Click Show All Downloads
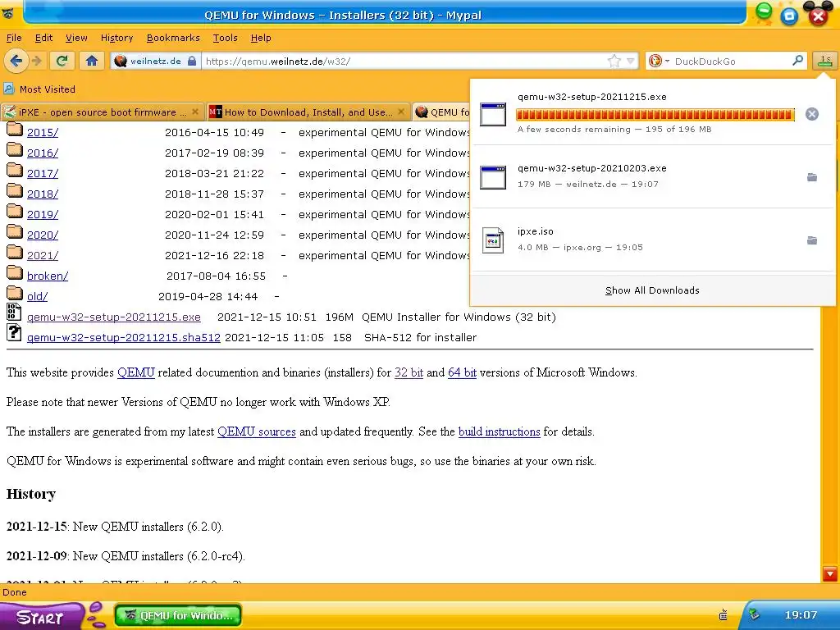840x630 pixels. coord(652,290)
